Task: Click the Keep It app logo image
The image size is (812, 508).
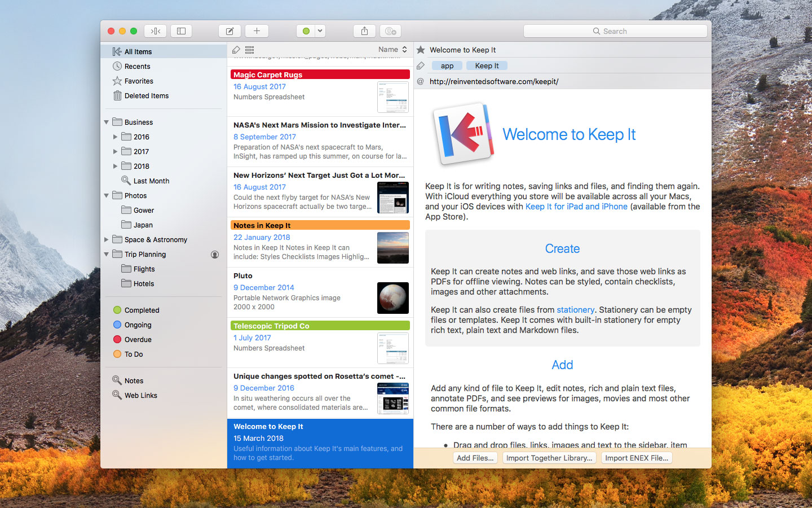Action: point(464,134)
